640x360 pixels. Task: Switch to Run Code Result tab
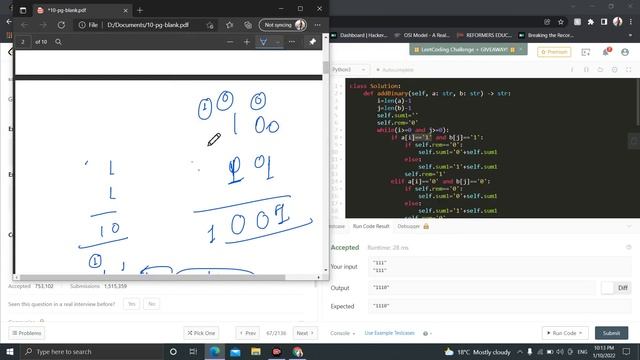(371, 226)
